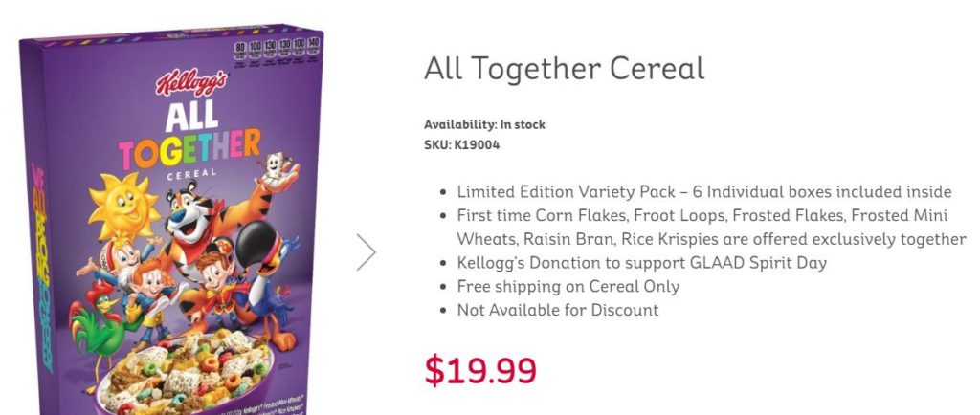Click the smiling sun mascot

[123, 207]
